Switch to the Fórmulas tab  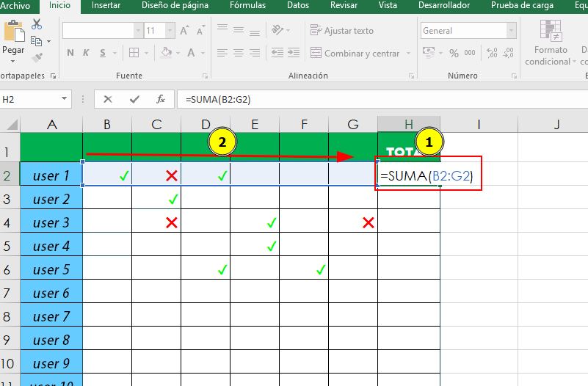tap(247, 5)
